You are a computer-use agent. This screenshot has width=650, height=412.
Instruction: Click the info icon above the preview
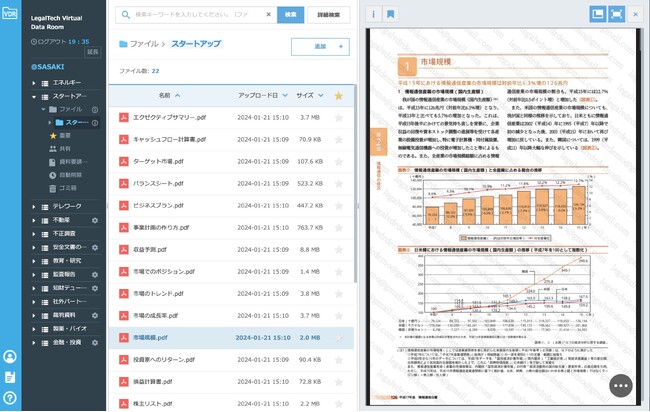point(374,14)
